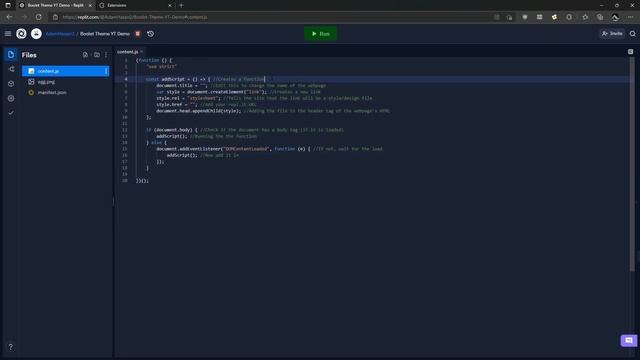Open the Replit hamburger menu

(8, 34)
